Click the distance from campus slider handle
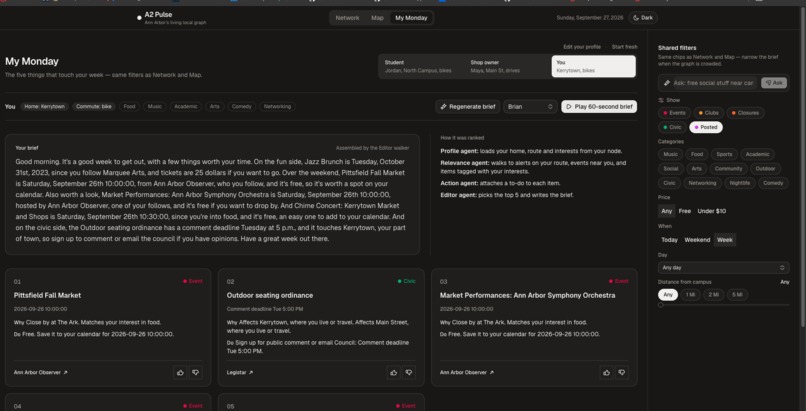 click(x=661, y=305)
